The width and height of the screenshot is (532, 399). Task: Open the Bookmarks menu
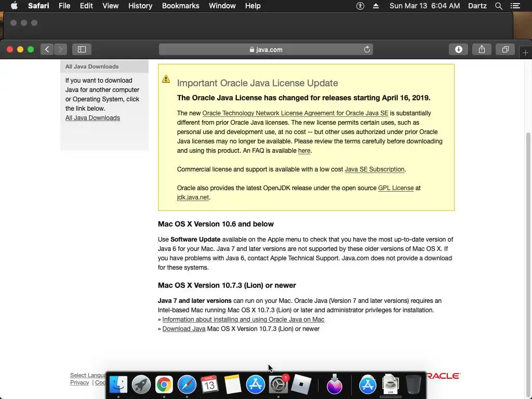point(180,6)
